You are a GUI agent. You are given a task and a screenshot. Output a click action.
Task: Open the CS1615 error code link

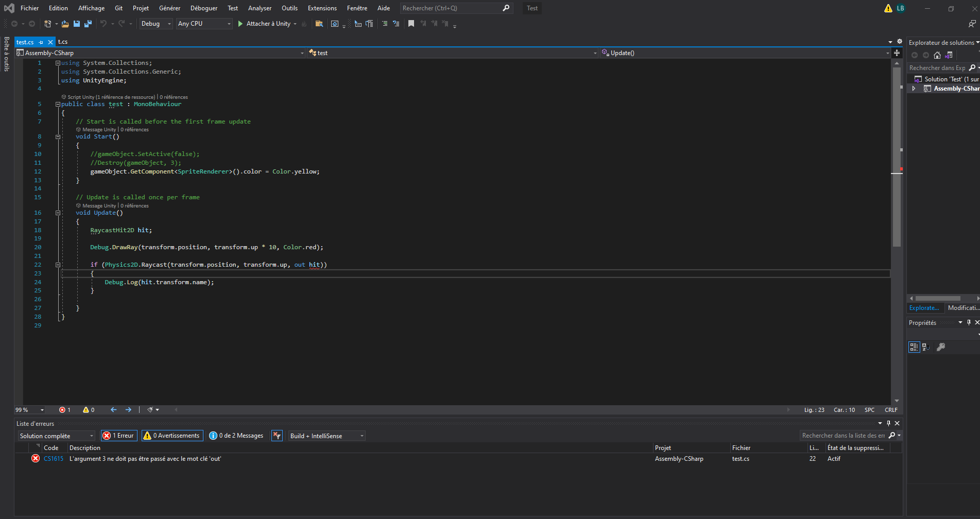pyautogui.click(x=54, y=459)
